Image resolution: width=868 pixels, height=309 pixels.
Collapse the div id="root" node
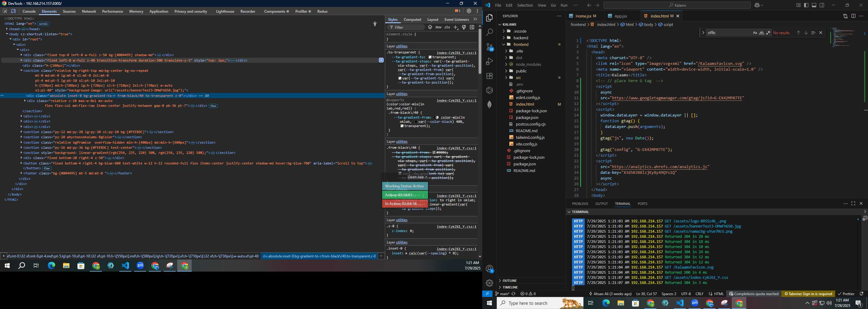(11, 40)
